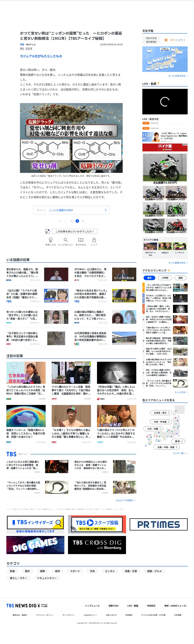This screenshot has width=194, height=644.
Task: Click the sunny weather icon in forecast
Action: (166, 40)
